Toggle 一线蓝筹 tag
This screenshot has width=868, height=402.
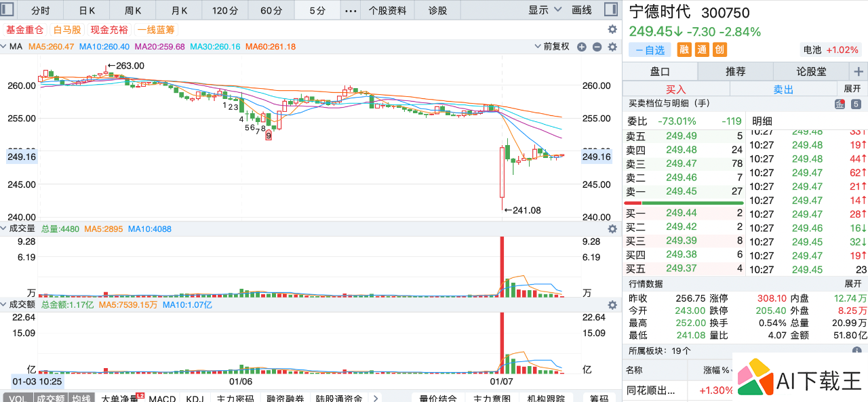tap(156, 30)
